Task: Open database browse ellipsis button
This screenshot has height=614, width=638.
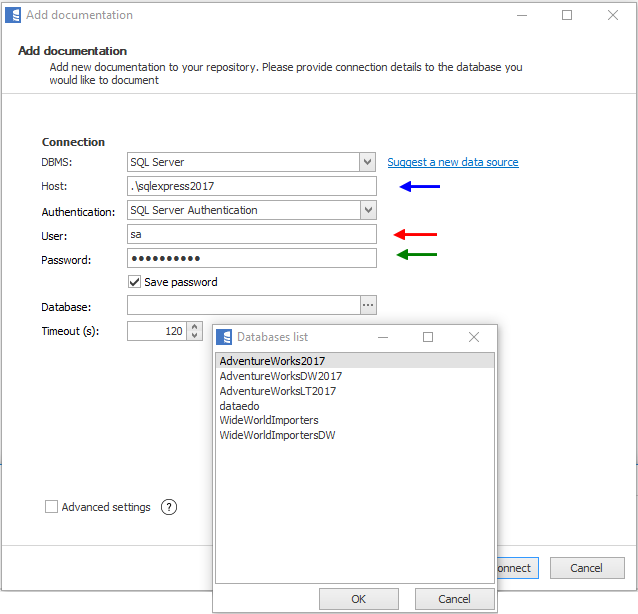Action: point(368,305)
